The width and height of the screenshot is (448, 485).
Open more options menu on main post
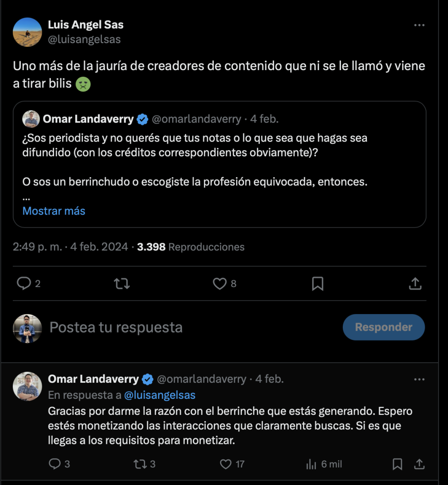(419, 25)
